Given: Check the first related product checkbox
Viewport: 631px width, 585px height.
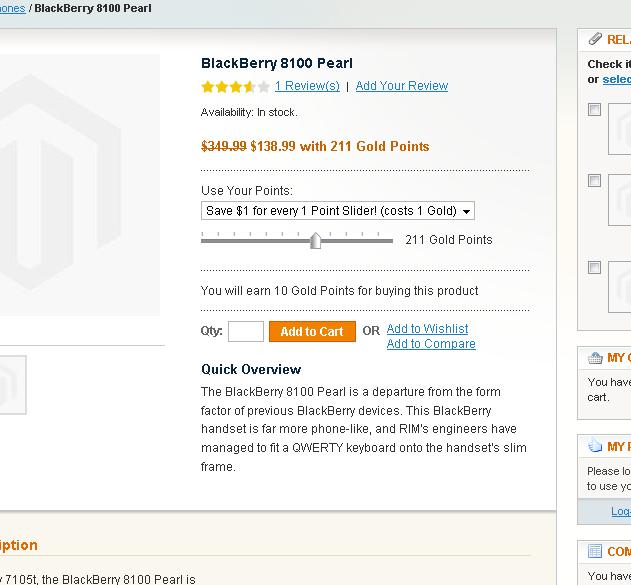Looking at the screenshot, I should 594,109.
